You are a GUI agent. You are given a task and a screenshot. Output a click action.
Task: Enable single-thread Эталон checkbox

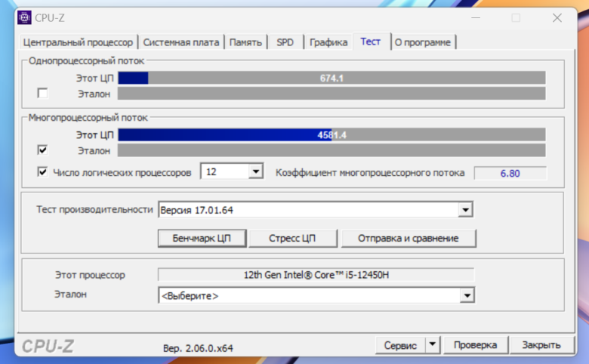[x=42, y=93]
